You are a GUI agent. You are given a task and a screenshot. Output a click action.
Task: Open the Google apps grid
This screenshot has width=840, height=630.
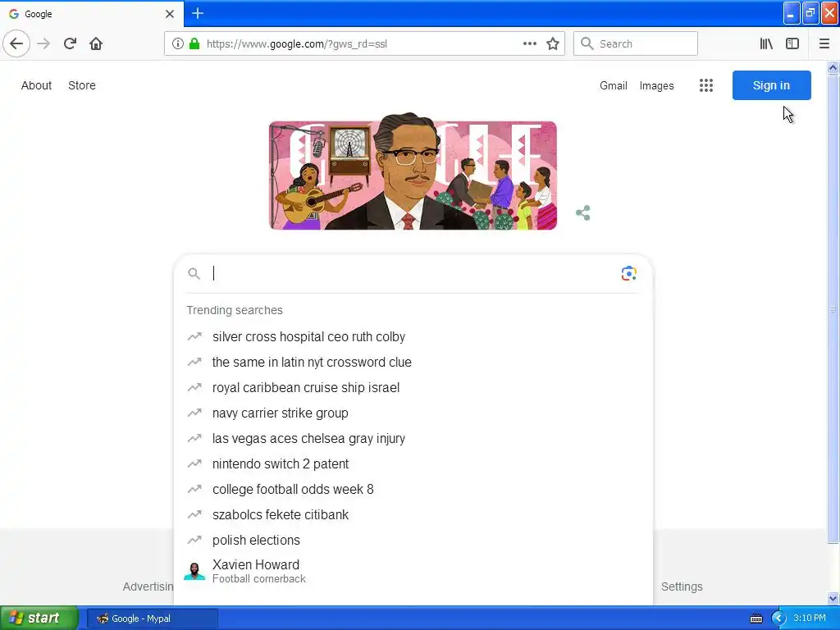[706, 85]
